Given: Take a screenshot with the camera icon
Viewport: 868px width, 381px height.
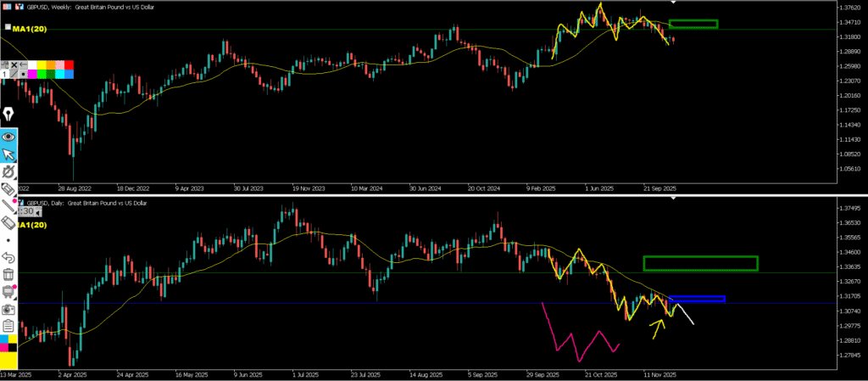Looking at the screenshot, I should pos(9,308).
